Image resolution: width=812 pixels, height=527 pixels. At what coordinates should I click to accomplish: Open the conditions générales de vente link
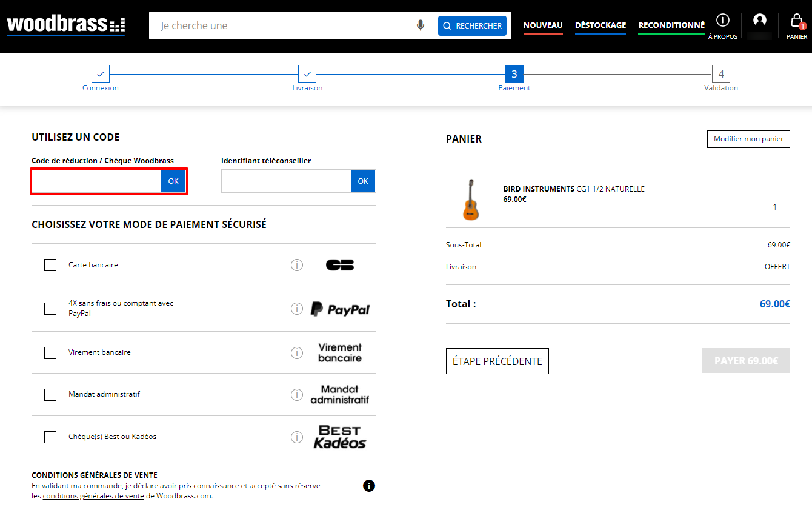pos(93,496)
